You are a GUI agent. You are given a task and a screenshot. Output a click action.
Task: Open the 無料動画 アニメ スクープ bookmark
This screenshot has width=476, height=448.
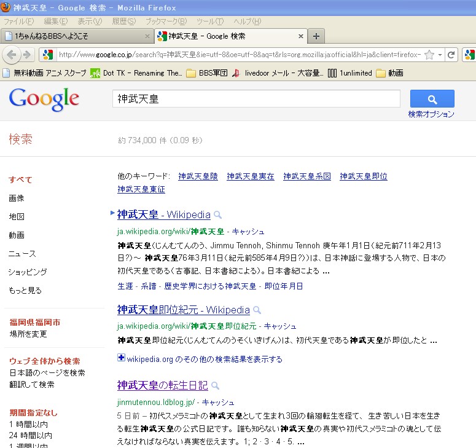click(x=45, y=73)
